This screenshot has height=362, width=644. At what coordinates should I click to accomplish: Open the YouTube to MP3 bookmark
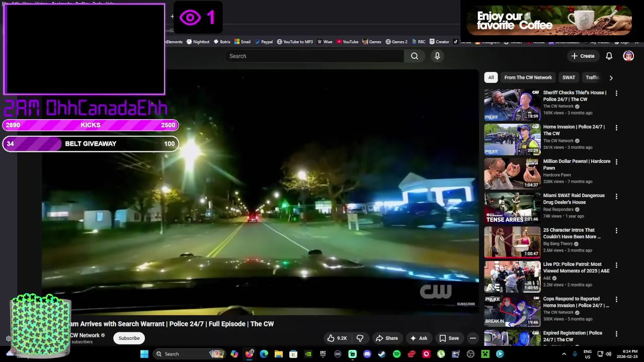tap(295, 42)
